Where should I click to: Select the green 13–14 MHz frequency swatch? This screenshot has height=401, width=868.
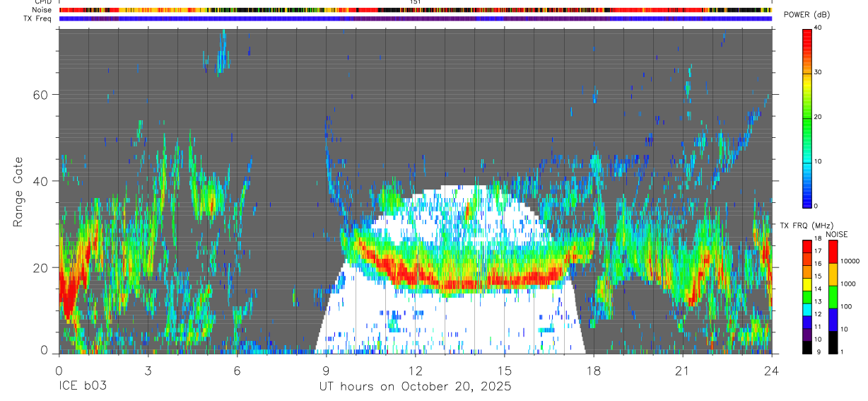(x=807, y=297)
